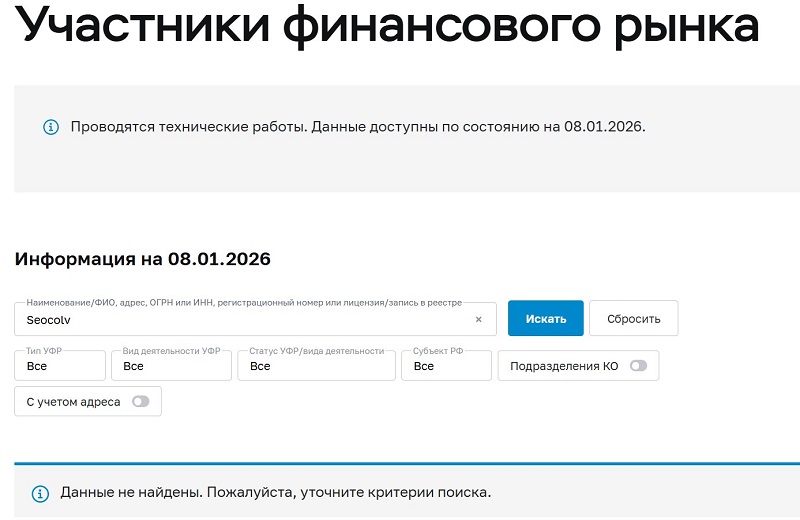Select the 'Субъект РФ' dropdown
The width and height of the screenshot is (800, 520).
click(x=446, y=366)
